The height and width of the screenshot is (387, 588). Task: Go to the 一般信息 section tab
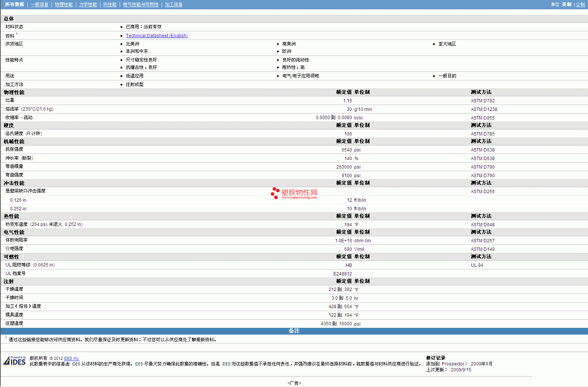click(39, 4)
